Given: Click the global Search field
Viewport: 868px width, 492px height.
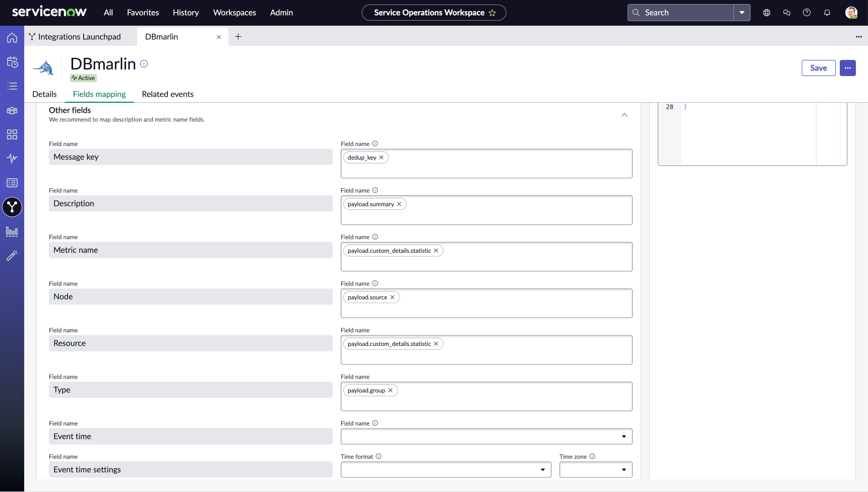Looking at the screenshot, I should [x=680, y=13].
